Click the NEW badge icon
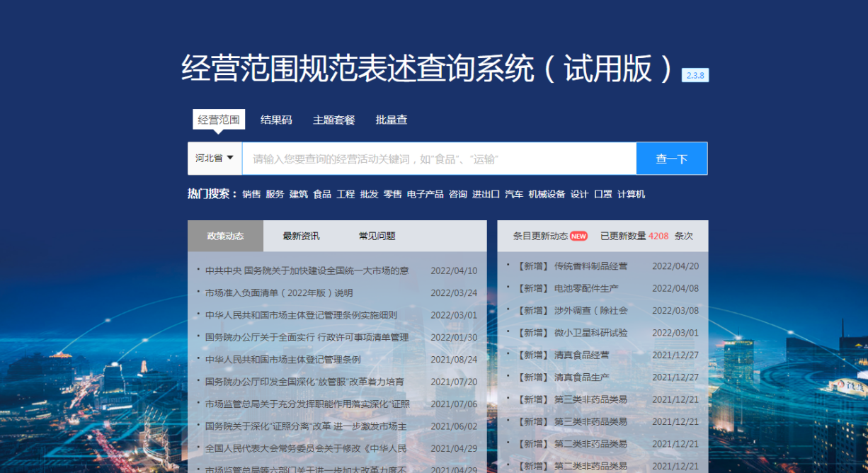The height and width of the screenshot is (473, 868). click(578, 236)
